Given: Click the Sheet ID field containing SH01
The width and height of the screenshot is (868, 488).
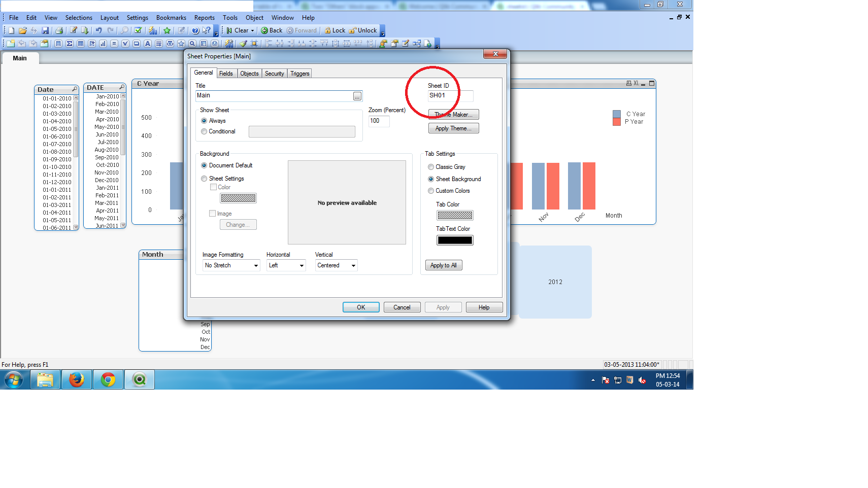Looking at the screenshot, I should click(x=451, y=95).
